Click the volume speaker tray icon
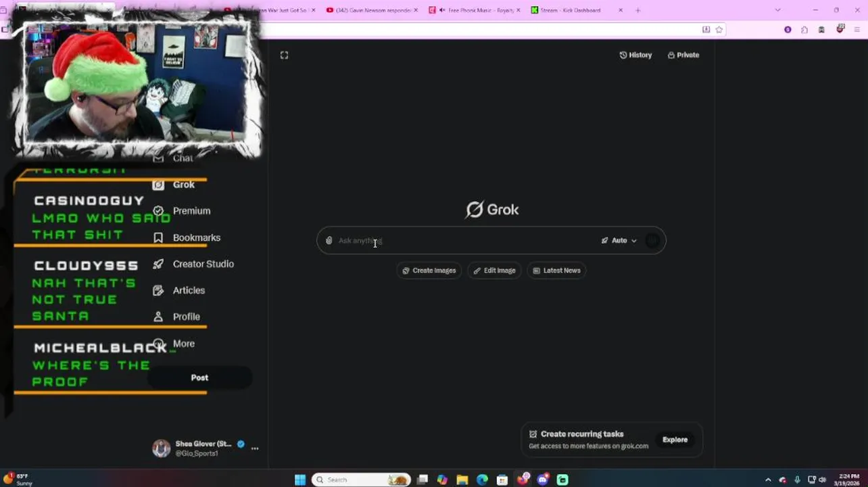This screenshot has height=487, width=868. click(x=823, y=480)
